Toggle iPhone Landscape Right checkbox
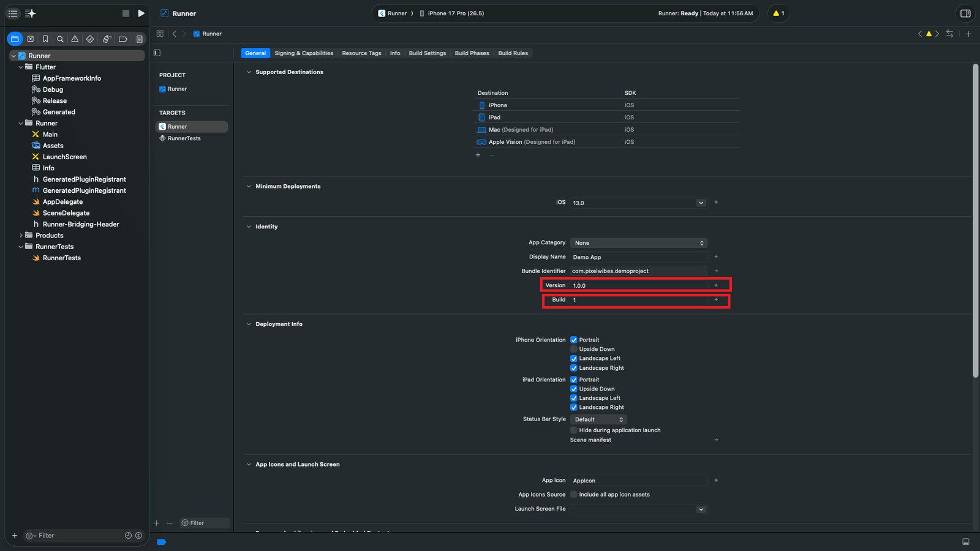Viewport: 980px width, 551px height. coord(574,368)
